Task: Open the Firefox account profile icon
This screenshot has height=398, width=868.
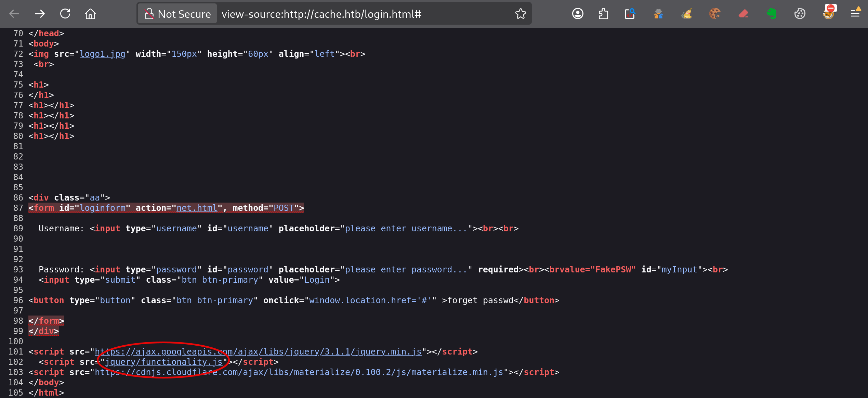Action: (x=578, y=14)
